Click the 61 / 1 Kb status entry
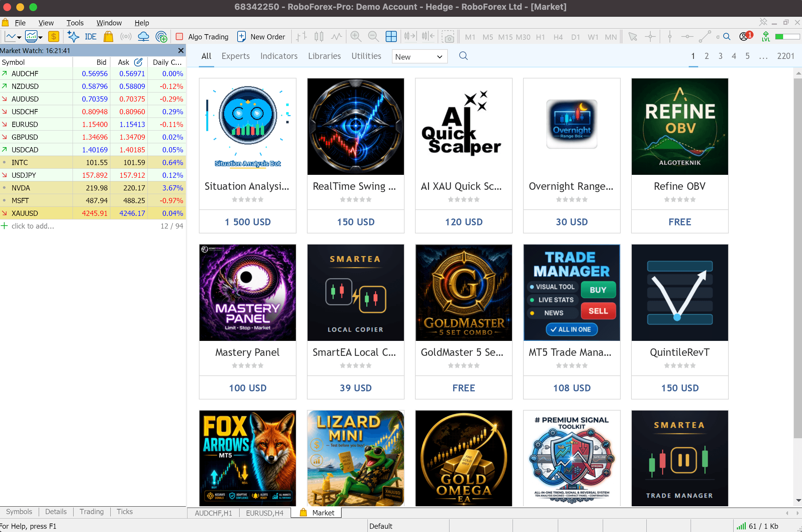Viewport: 802px width, 532px height. click(758, 526)
